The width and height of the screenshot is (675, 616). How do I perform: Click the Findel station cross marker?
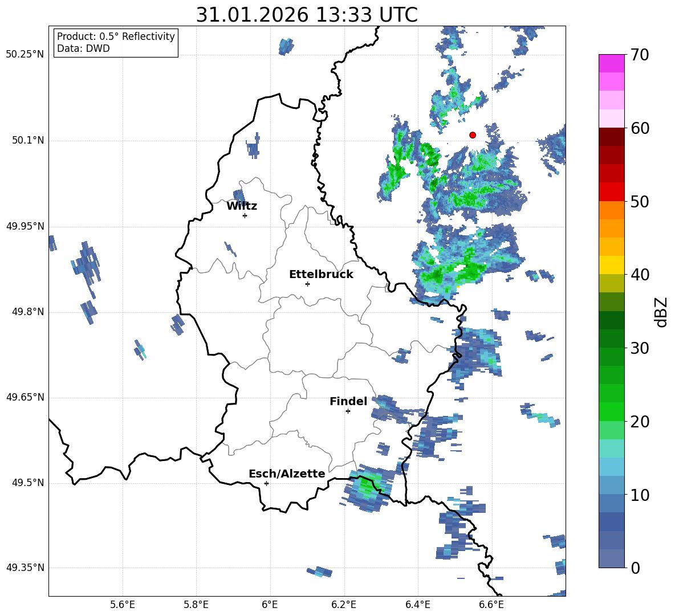[348, 411]
